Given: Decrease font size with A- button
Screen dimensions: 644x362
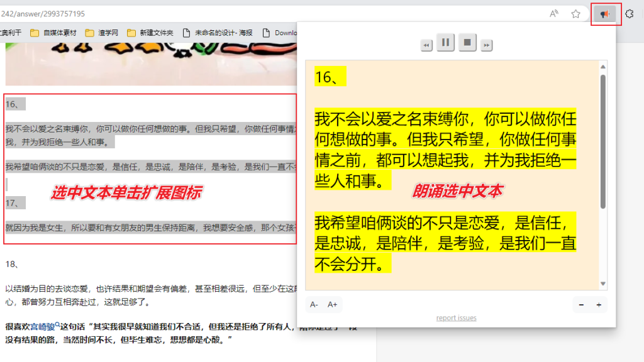Looking at the screenshot, I should tap(314, 304).
